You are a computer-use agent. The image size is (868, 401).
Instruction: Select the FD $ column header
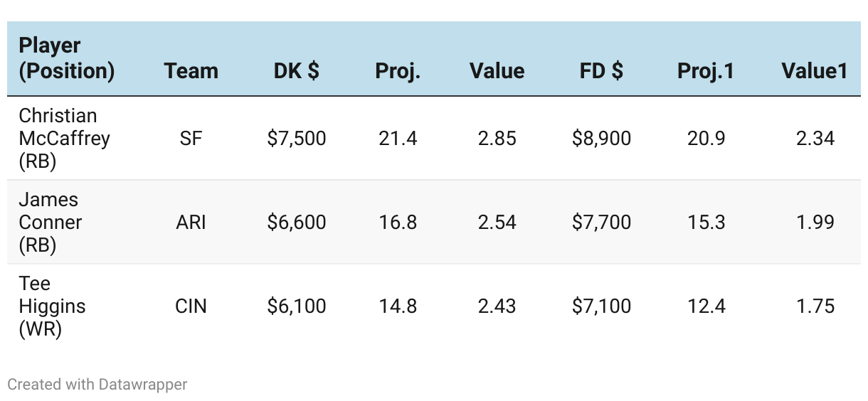coord(601,70)
